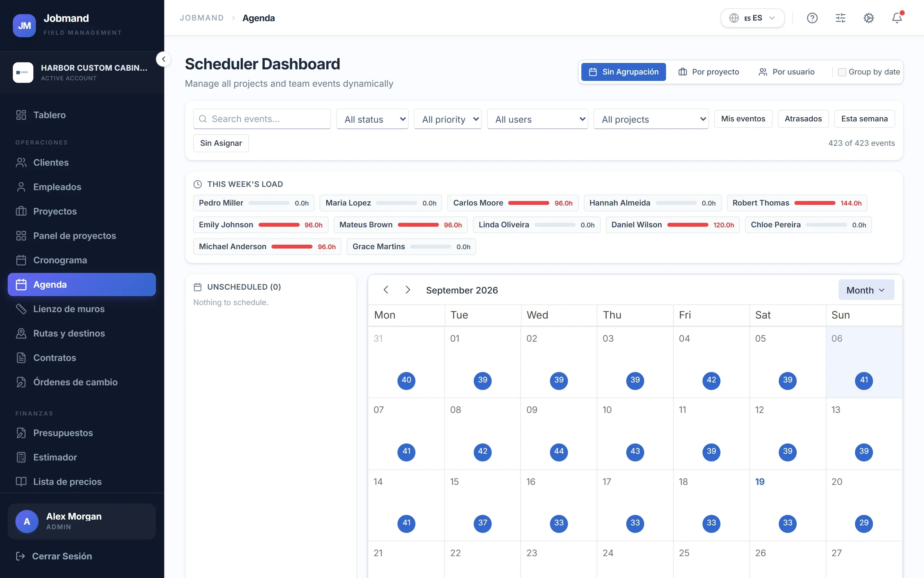Select the Pedro Miller load chip
Image resolution: width=924 pixels, height=578 pixels.
pyautogui.click(x=253, y=203)
